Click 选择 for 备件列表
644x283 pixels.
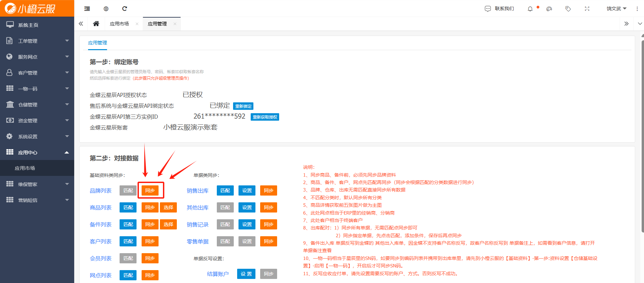tap(168, 224)
